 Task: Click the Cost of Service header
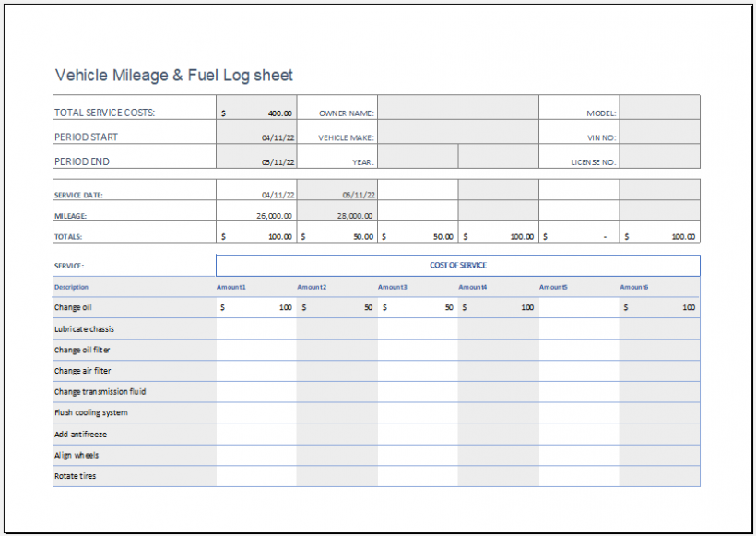[x=458, y=266]
